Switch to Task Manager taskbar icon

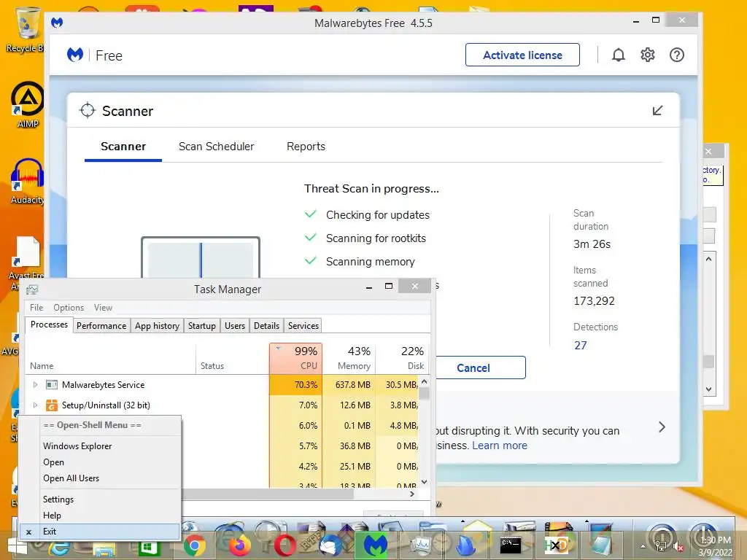421,545
